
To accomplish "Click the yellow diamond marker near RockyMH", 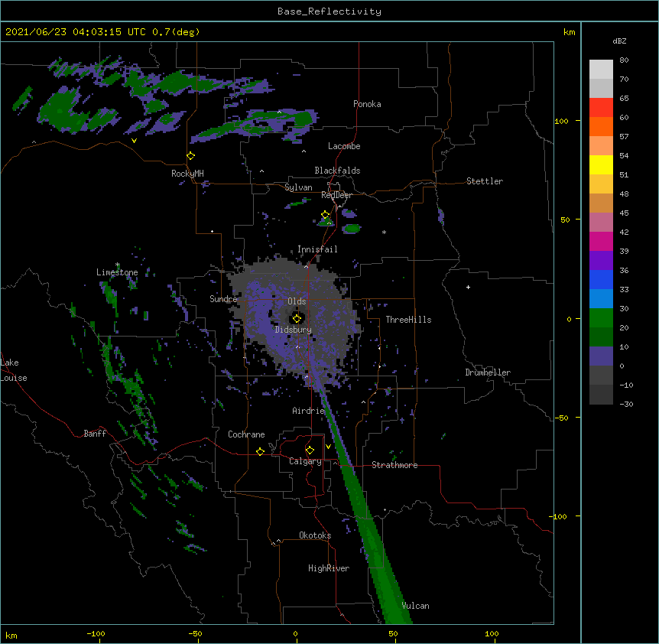I will 191,156.
